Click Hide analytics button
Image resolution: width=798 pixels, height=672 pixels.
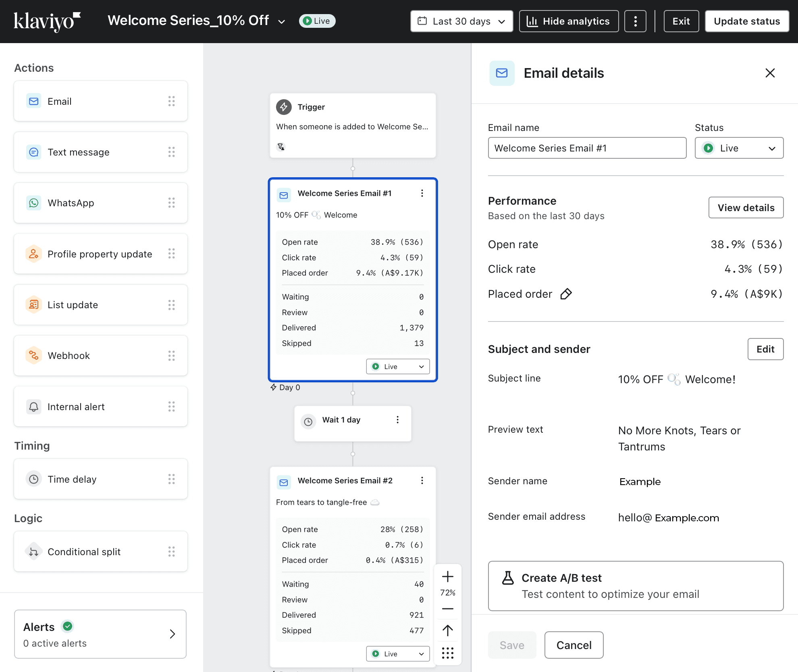pyautogui.click(x=569, y=21)
